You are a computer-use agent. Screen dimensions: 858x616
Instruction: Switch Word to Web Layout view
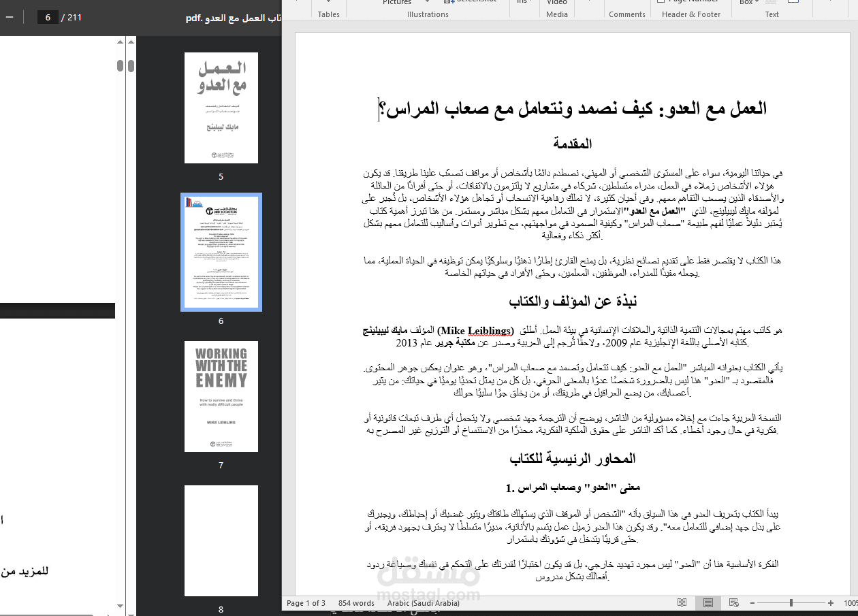(x=733, y=603)
